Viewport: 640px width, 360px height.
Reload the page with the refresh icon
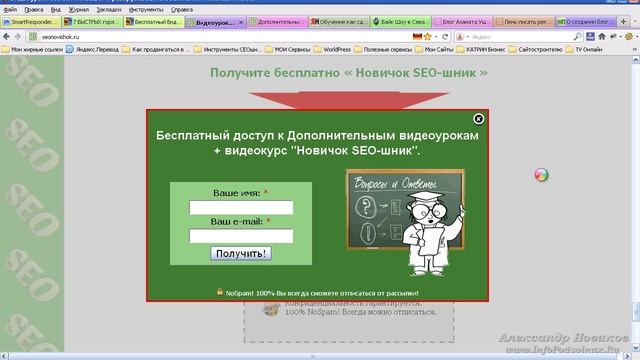[445, 37]
